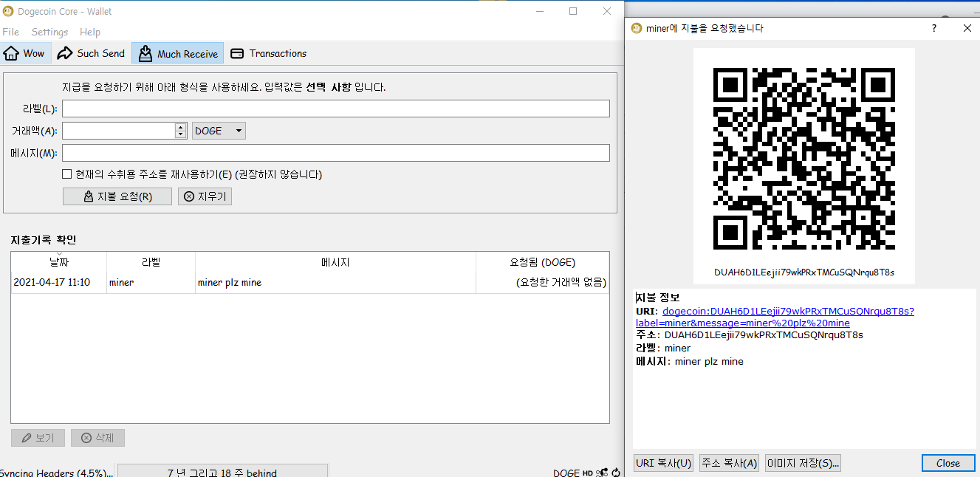Click the 거래액(A) amount input field
Image resolution: width=980 pixels, height=477 pixels.
pyautogui.click(x=118, y=131)
